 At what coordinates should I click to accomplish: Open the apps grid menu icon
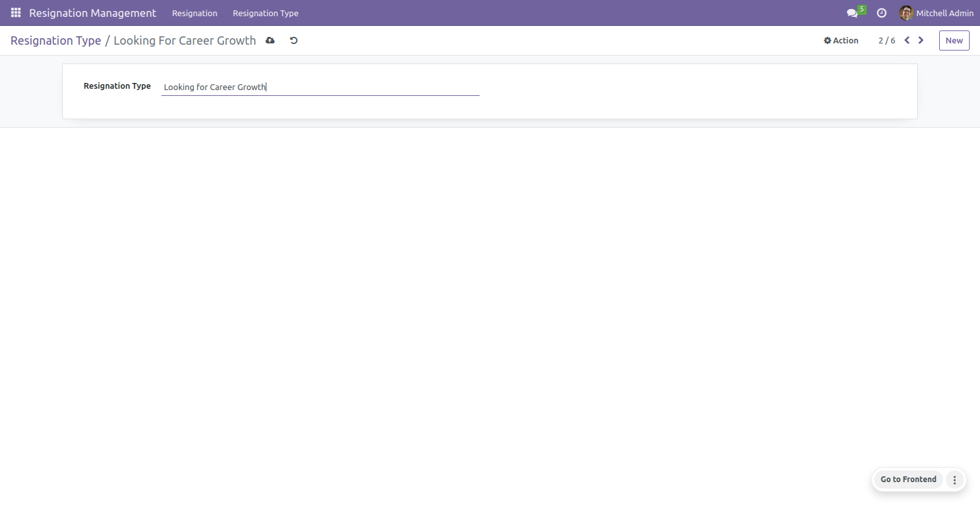click(16, 13)
